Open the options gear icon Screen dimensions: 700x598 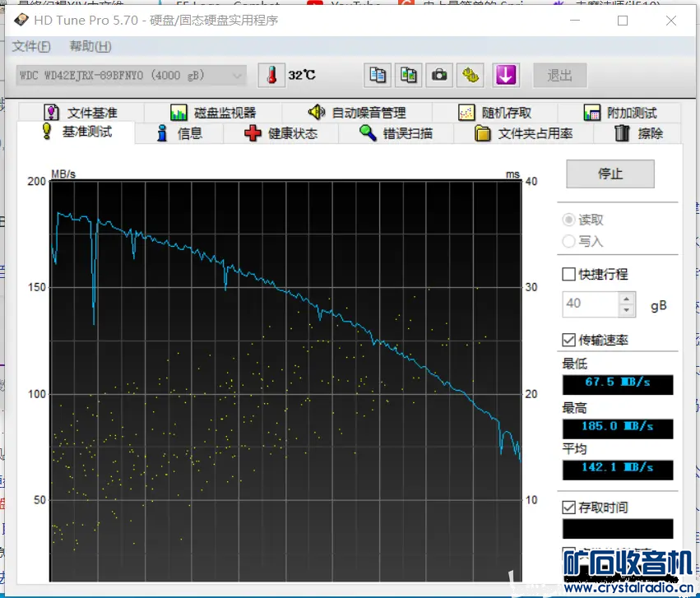[x=471, y=75]
